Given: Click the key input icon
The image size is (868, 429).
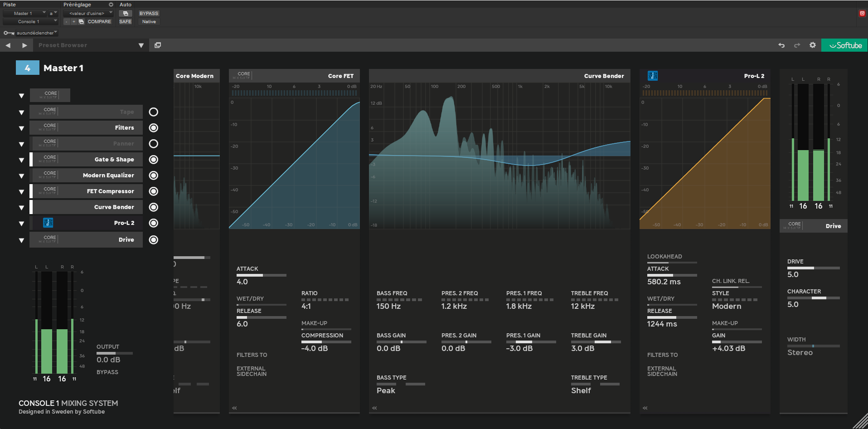Looking at the screenshot, I should tap(9, 33).
